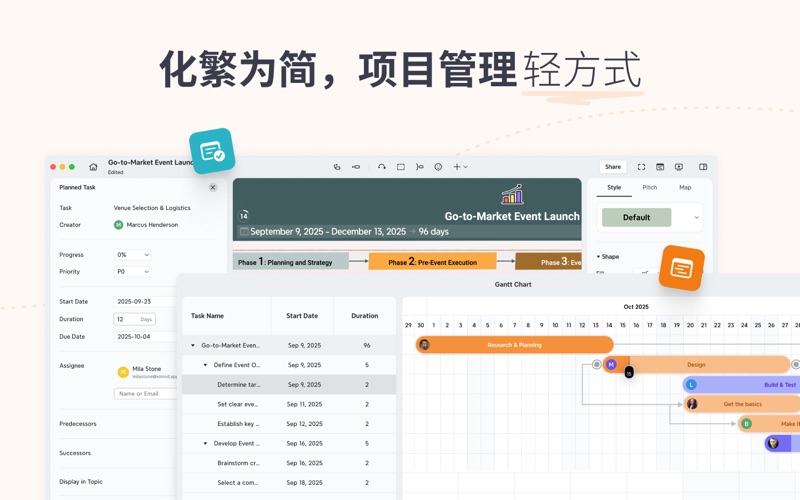This screenshot has width=800, height=500.
Task: Click the M avatar on Design bar
Action: point(611,364)
